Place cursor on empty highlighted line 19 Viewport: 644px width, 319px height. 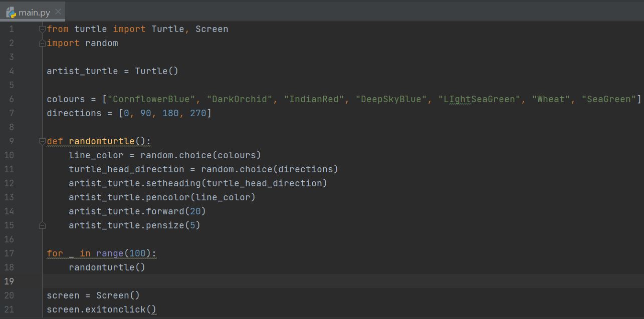343,281
